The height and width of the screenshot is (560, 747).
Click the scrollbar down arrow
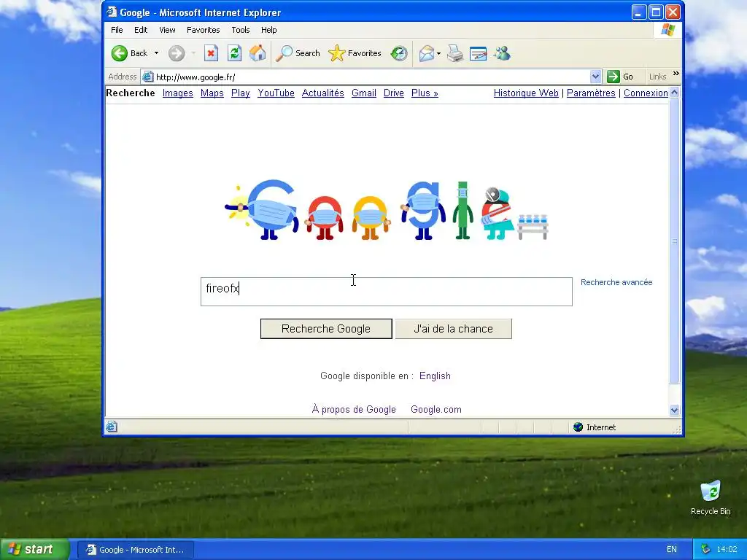(674, 410)
